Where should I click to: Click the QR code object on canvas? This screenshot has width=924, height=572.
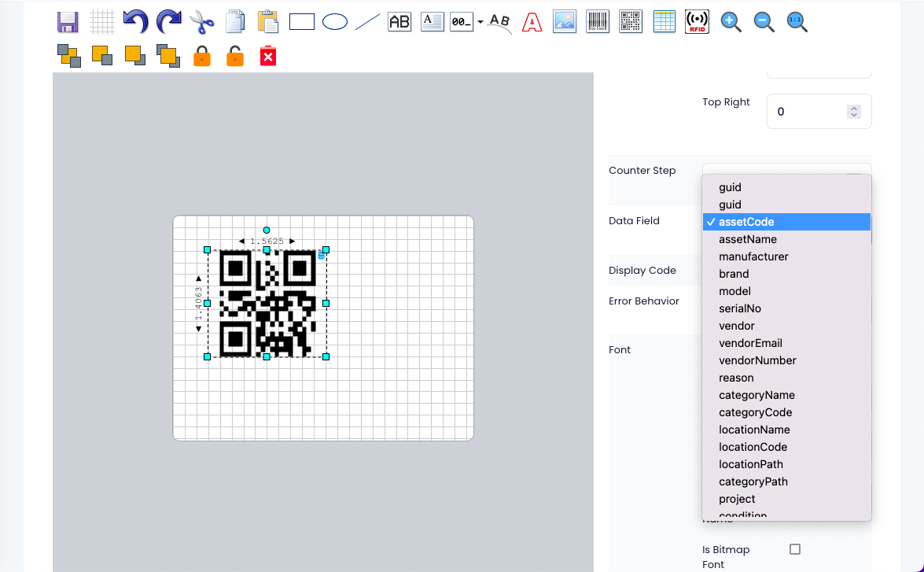coord(267,304)
